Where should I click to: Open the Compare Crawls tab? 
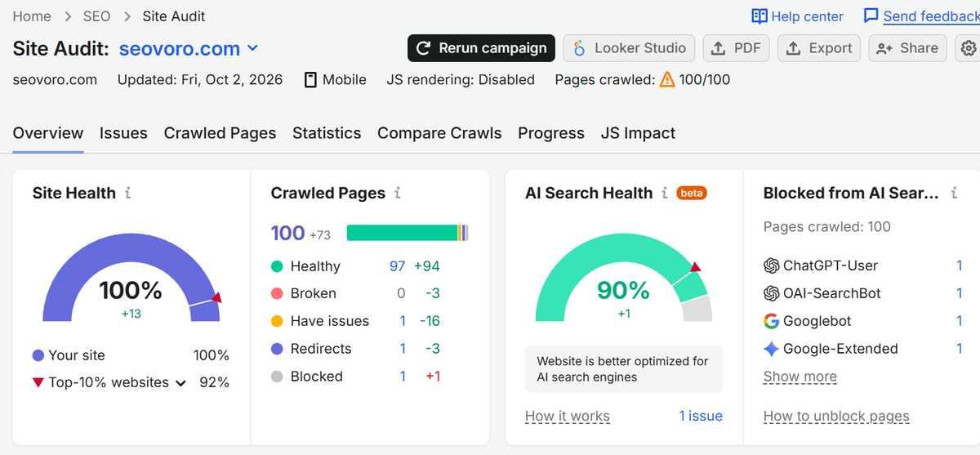439,133
